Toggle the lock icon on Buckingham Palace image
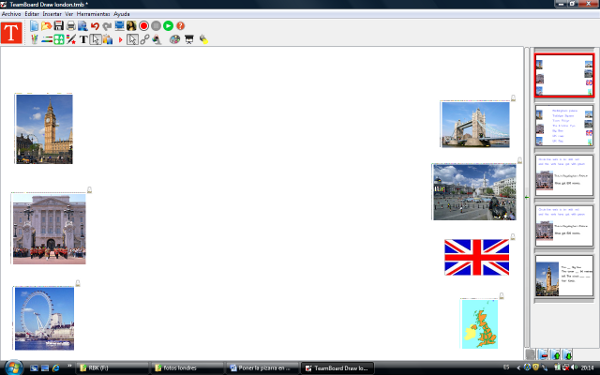Image resolution: width=600 pixels, height=375 pixels. click(90, 190)
